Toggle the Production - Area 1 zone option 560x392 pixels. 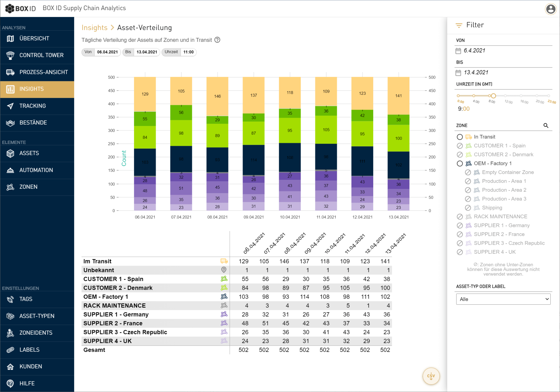click(x=468, y=181)
